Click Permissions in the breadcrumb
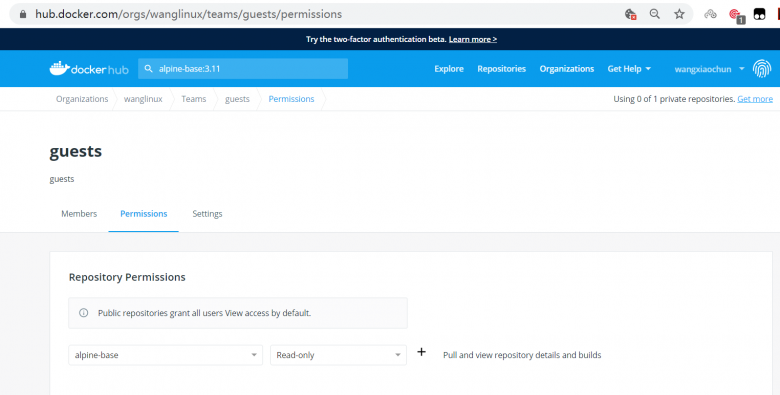Screen dimensions: 780x395 pyautogui.click(x=292, y=99)
